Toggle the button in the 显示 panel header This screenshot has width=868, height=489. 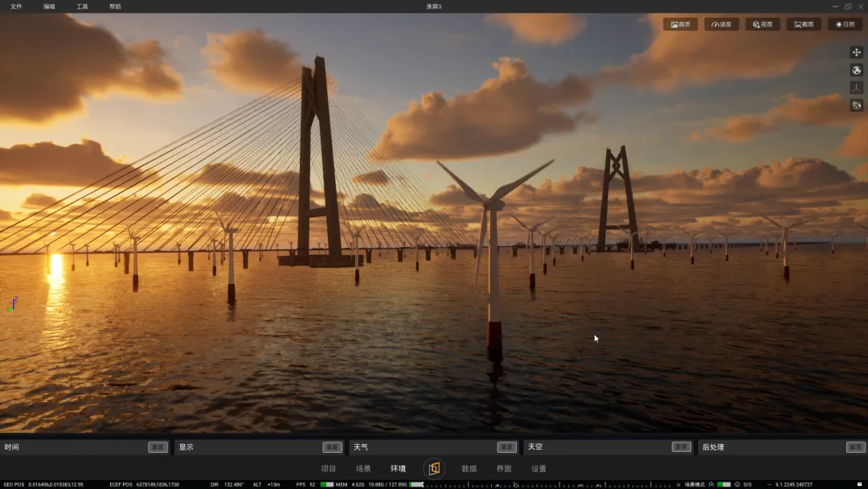332,447
